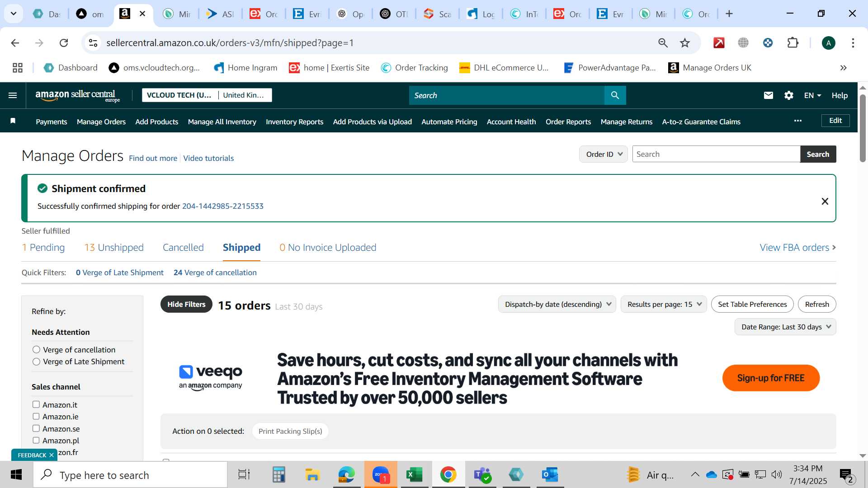
Task: Click the Refresh orders button
Action: point(817,304)
